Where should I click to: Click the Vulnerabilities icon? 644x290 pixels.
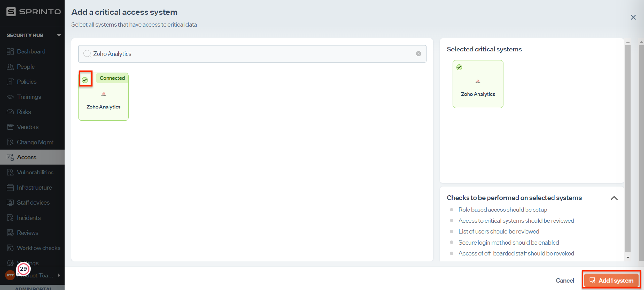pos(10,173)
